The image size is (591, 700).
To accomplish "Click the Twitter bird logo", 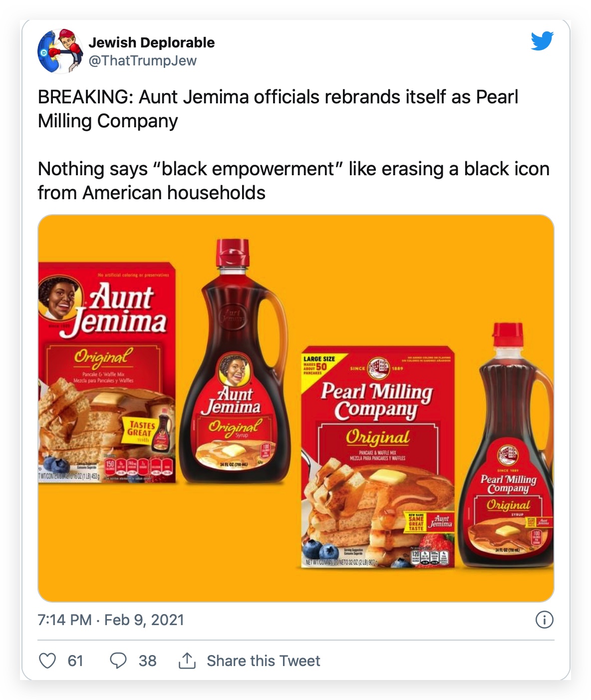I will click(542, 41).
